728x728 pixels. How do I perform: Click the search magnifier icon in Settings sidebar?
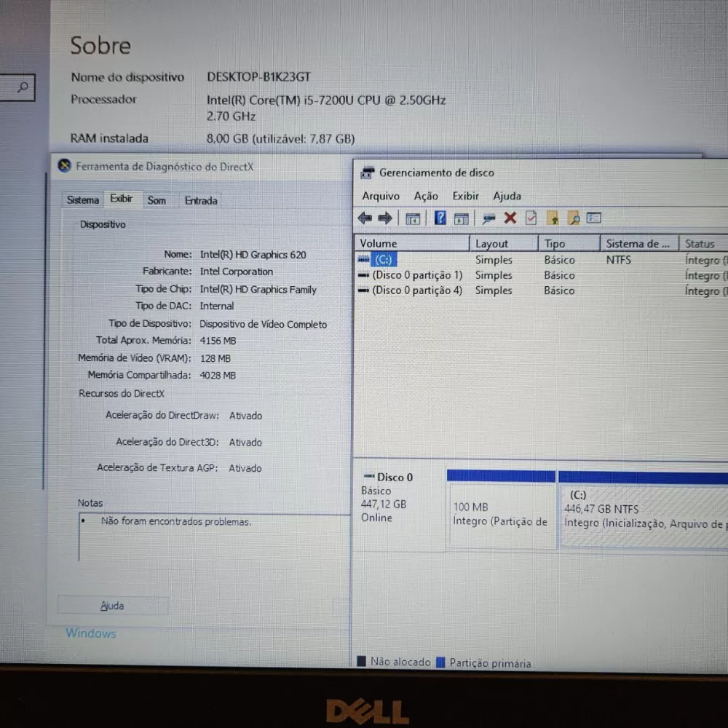coord(23,87)
